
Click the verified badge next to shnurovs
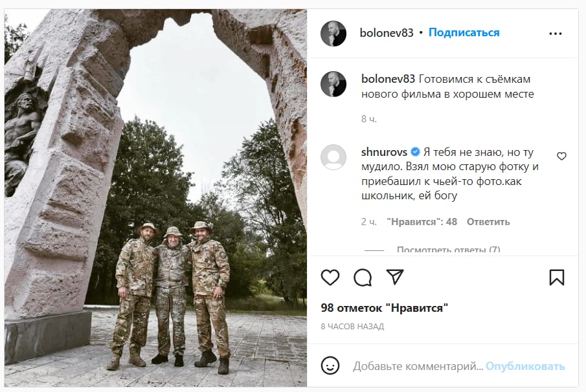click(x=415, y=152)
